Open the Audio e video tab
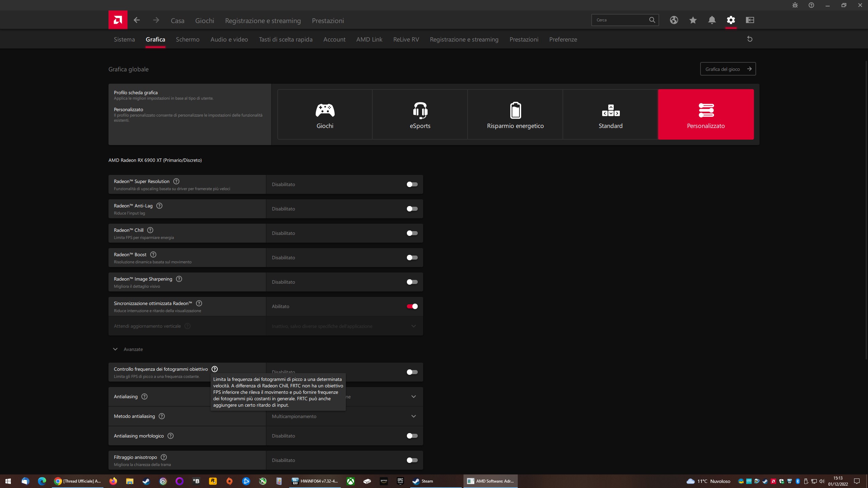Image resolution: width=868 pixels, height=488 pixels. pos(229,39)
